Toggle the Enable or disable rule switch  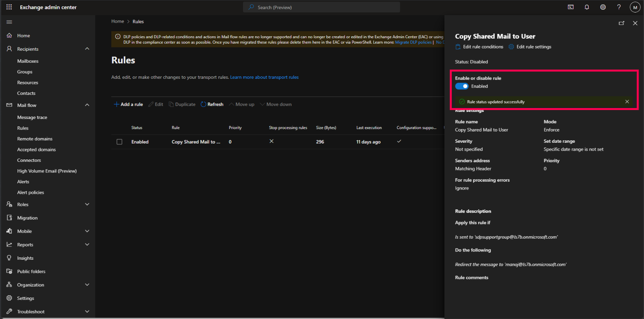coord(462,86)
